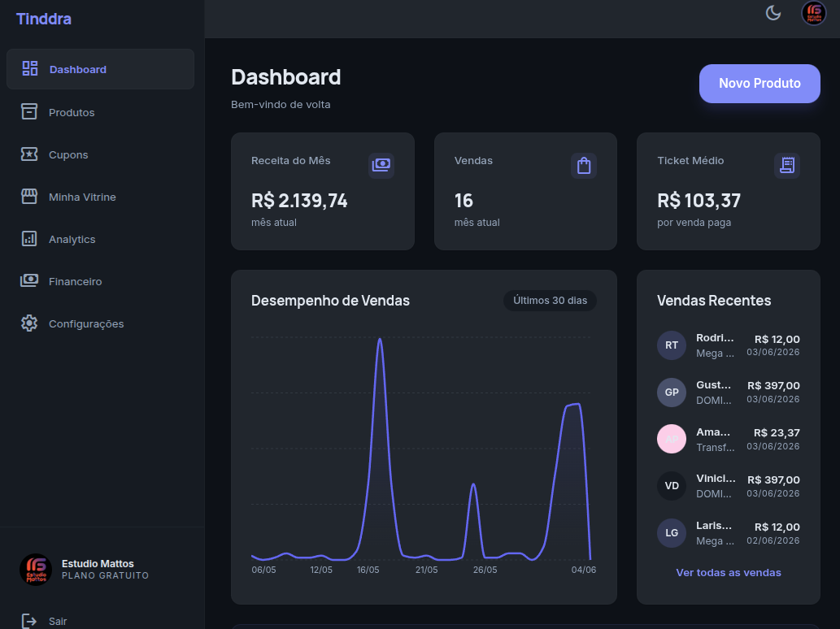The image size is (840, 629).
Task: Click the shopping bag icon on Vendas card
Action: [584, 166]
